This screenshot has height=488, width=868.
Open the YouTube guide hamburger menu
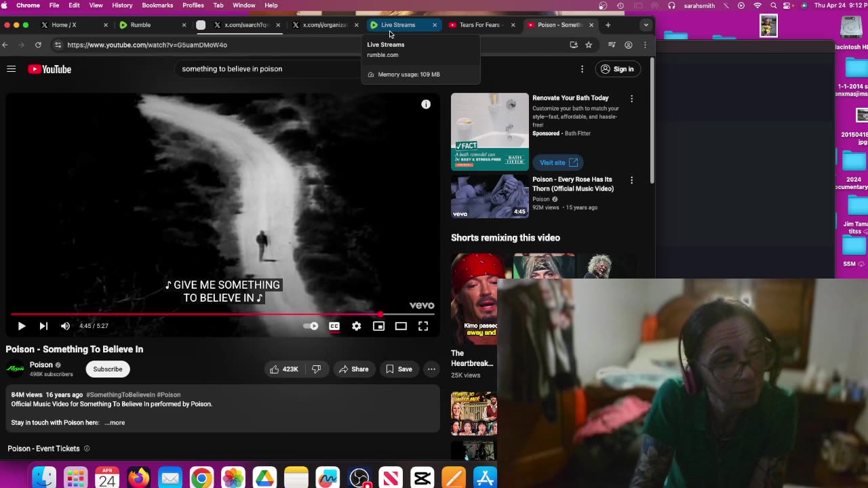(11, 68)
